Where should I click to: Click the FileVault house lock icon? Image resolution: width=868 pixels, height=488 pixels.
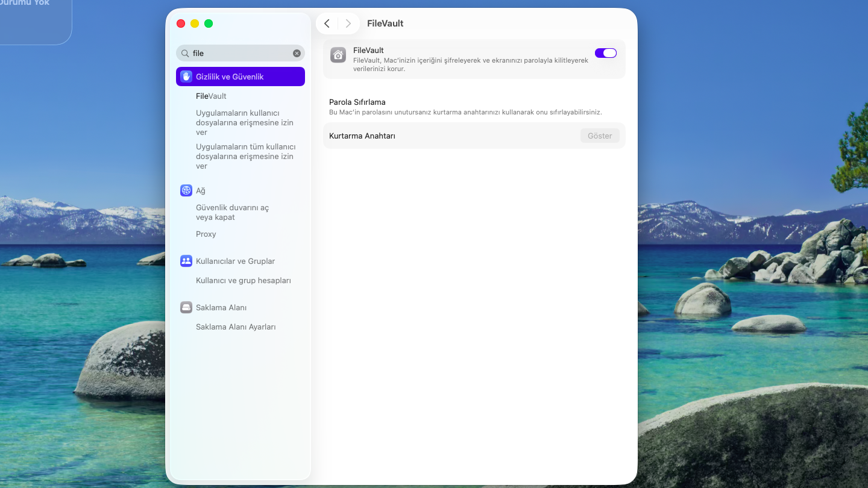(338, 55)
